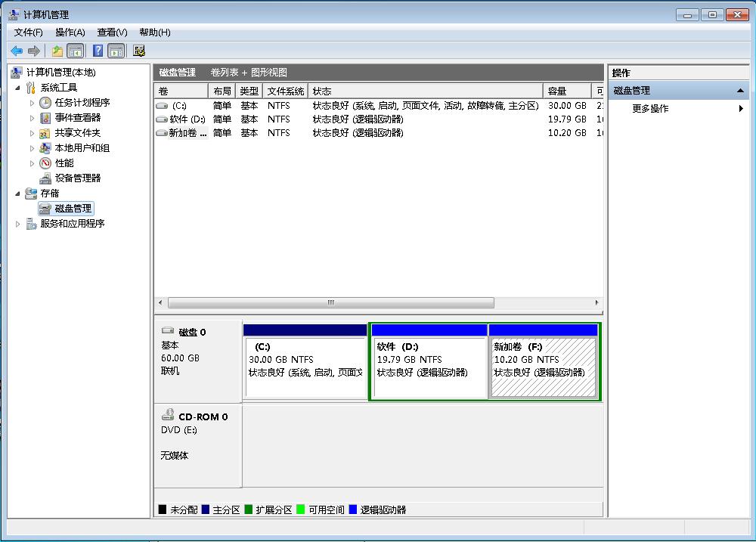The width and height of the screenshot is (756, 542).
Task: Click the 磁盘管理 icon in the storage tree
Action: click(45, 208)
